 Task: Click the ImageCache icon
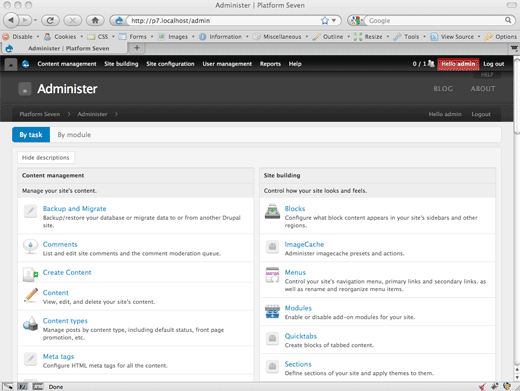(272, 247)
